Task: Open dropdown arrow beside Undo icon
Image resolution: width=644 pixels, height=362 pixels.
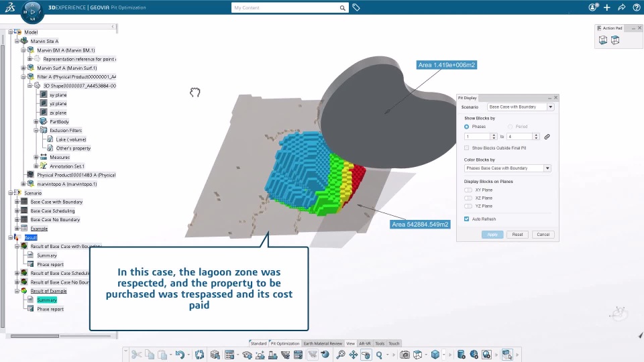Action: pyautogui.click(x=189, y=355)
